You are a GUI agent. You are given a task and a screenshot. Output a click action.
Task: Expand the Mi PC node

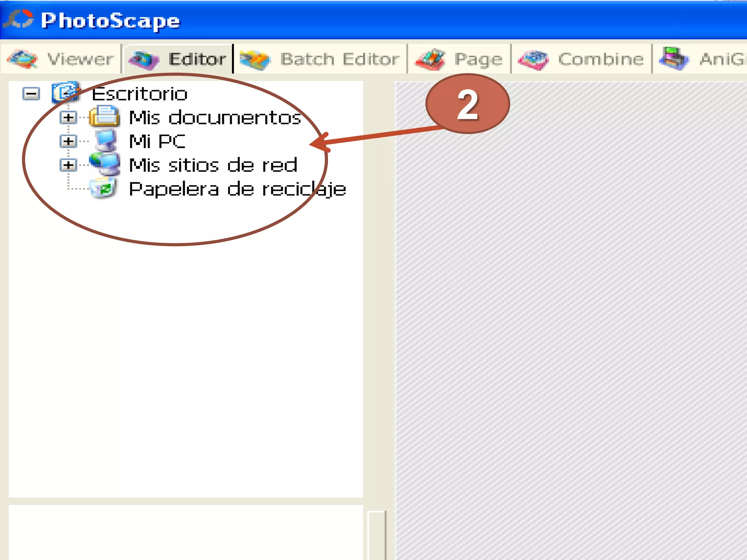68,141
